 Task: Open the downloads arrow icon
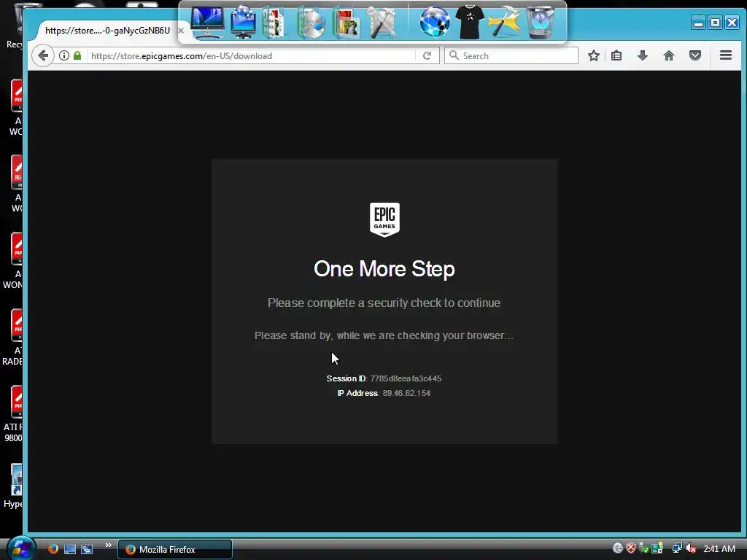click(643, 55)
